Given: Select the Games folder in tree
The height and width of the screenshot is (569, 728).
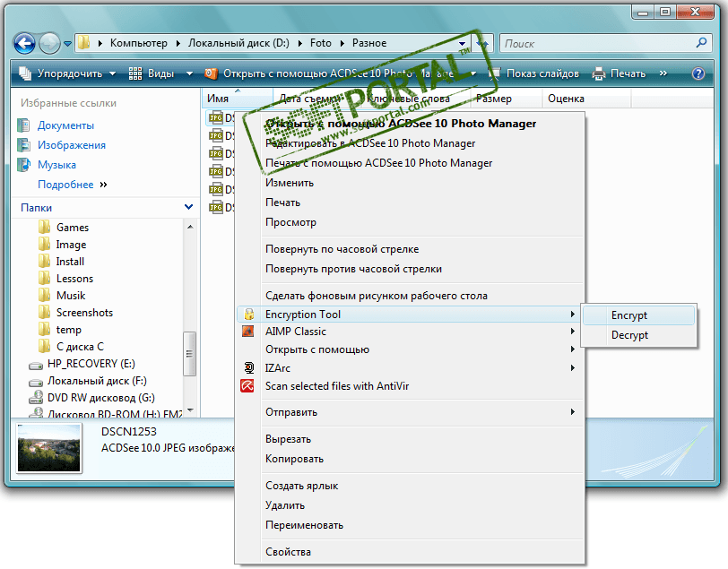Looking at the screenshot, I should pyautogui.click(x=73, y=228).
